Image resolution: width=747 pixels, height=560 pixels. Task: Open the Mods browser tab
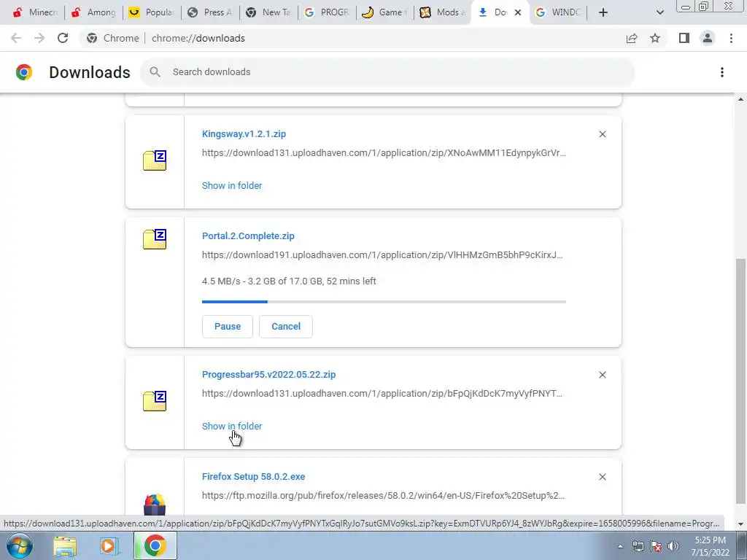click(x=444, y=12)
